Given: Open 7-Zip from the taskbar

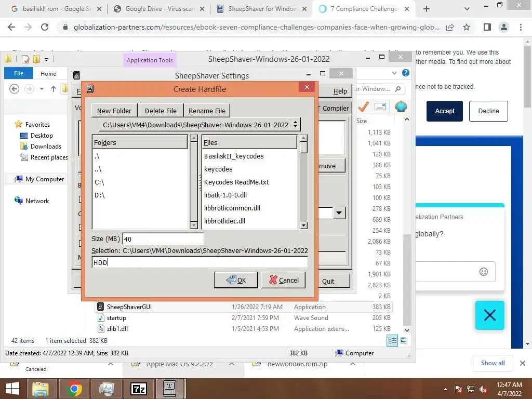Looking at the screenshot, I should 139,389.
